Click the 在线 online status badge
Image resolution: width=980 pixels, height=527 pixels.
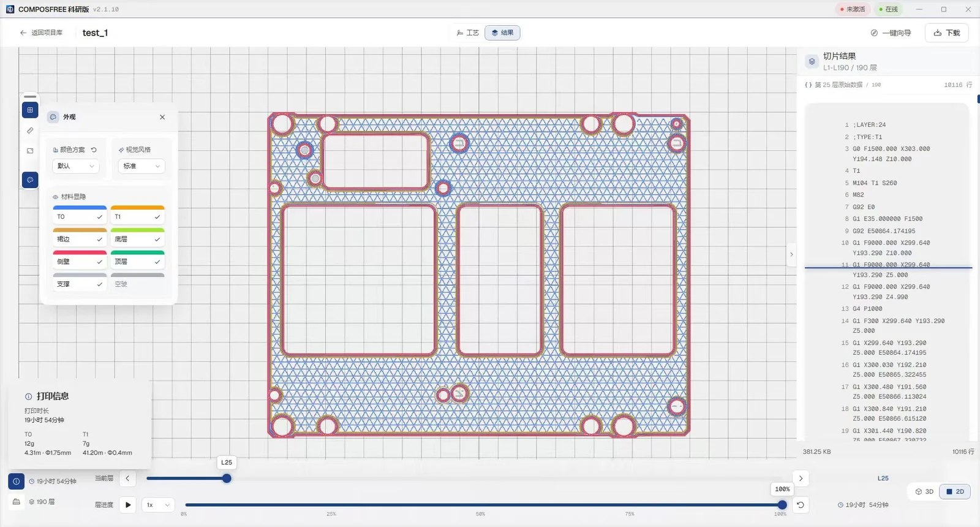[x=888, y=9]
